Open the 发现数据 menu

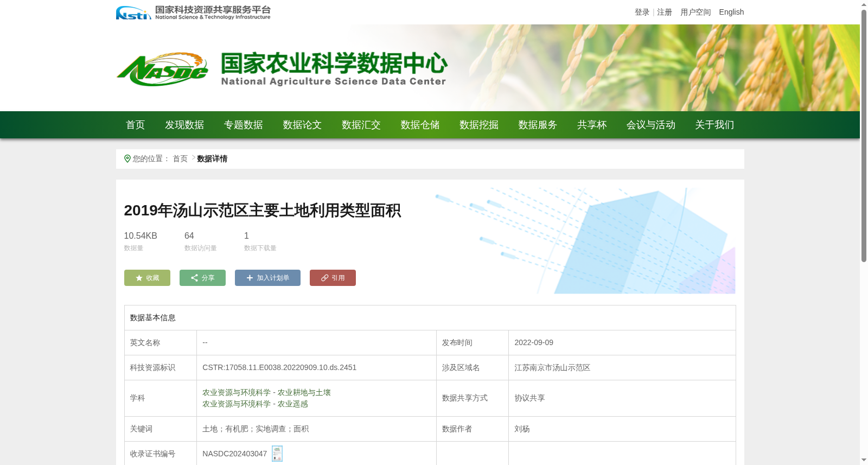coord(184,125)
